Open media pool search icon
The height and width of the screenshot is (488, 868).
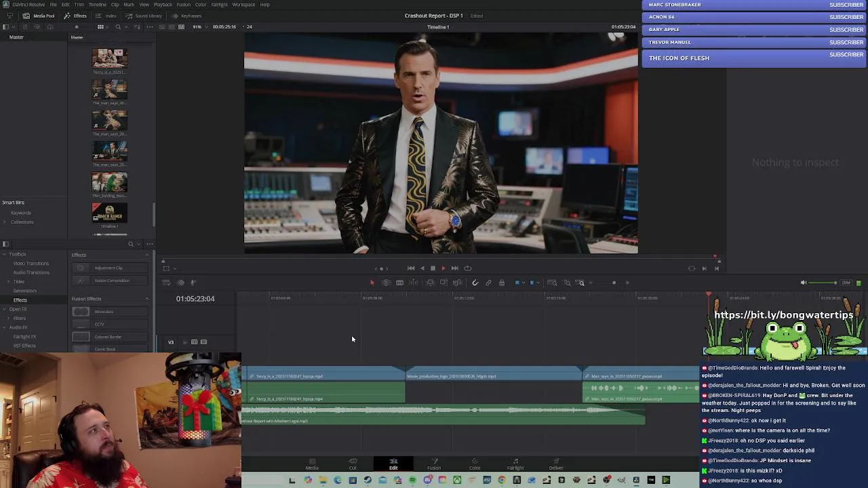point(118,27)
